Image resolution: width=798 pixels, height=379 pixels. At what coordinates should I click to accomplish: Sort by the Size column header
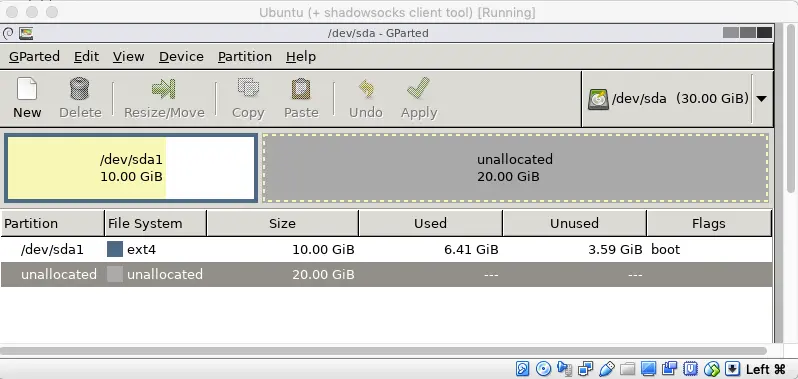pos(282,223)
